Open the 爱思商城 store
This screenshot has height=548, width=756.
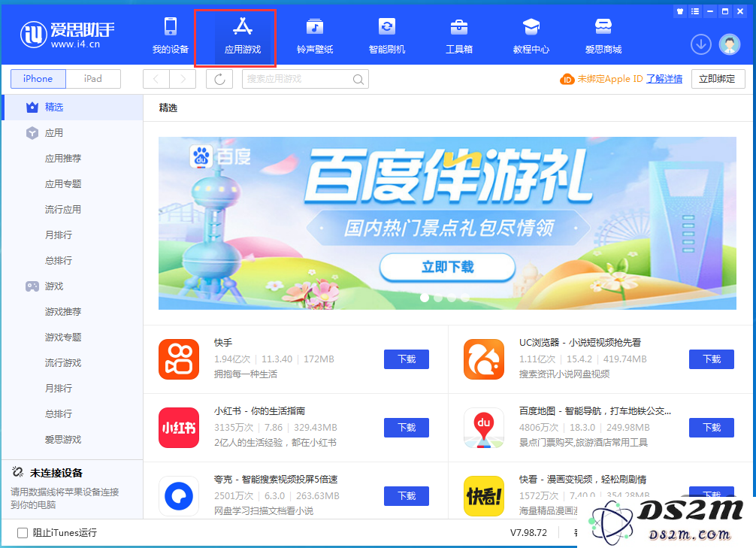click(x=603, y=35)
